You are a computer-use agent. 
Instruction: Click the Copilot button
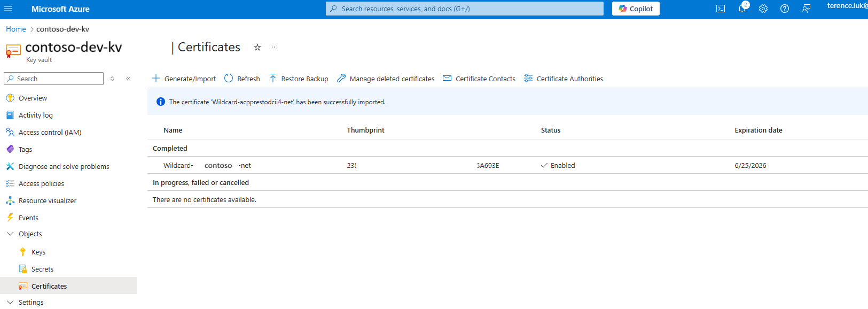pos(636,9)
